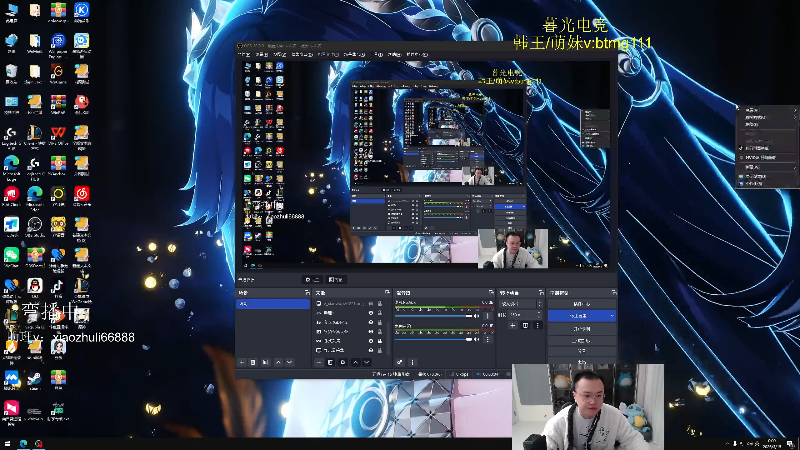Click third button in Controls panel

pyautogui.click(x=582, y=329)
